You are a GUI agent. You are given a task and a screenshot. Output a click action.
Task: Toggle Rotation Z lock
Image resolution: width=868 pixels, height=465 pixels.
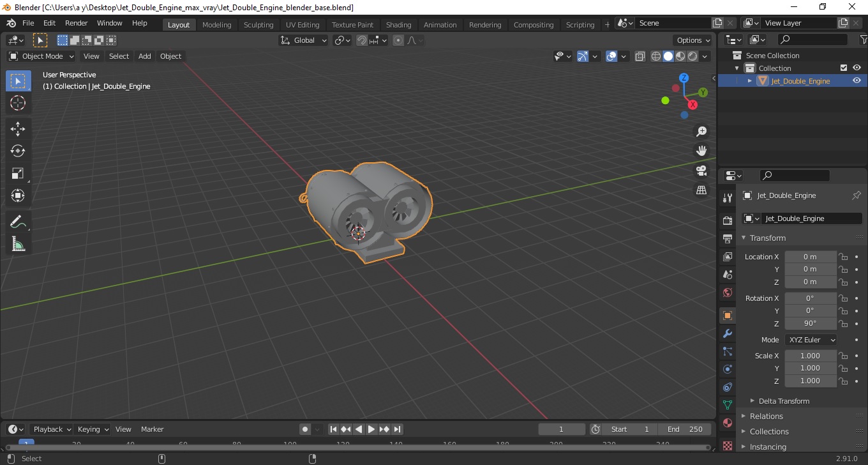point(843,323)
